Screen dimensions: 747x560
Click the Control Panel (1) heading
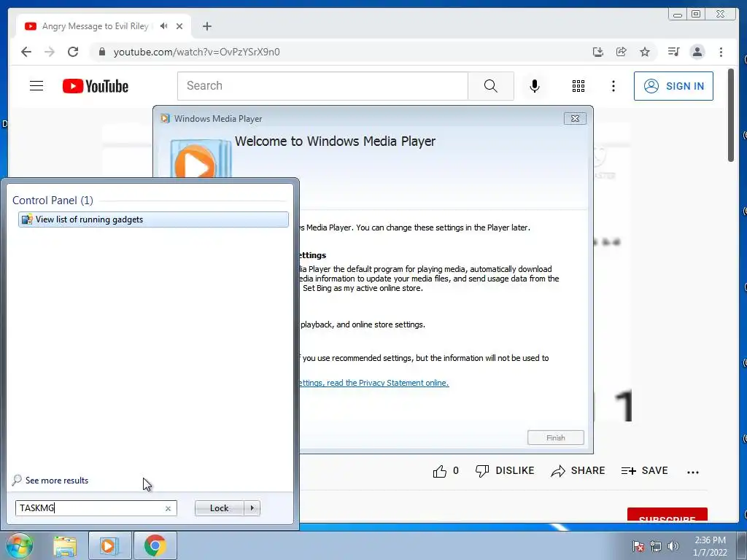click(53, 201)
